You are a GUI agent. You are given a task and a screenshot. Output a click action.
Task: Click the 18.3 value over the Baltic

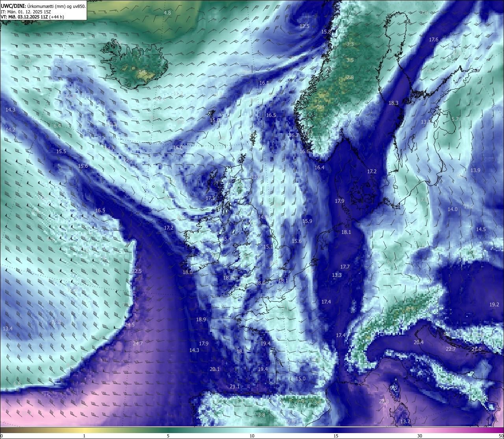point(393,103)
